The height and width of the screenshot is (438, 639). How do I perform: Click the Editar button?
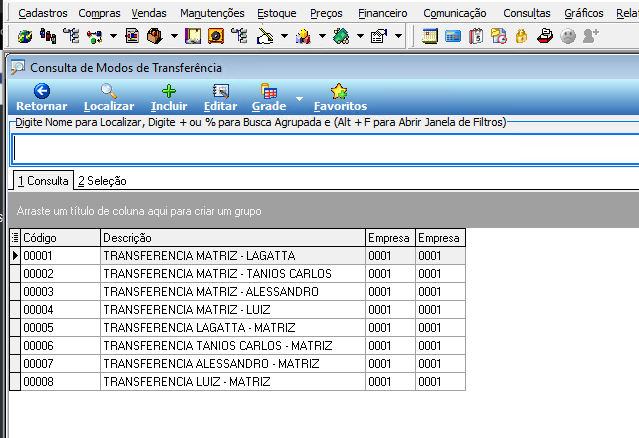click(x=220, y=98)
